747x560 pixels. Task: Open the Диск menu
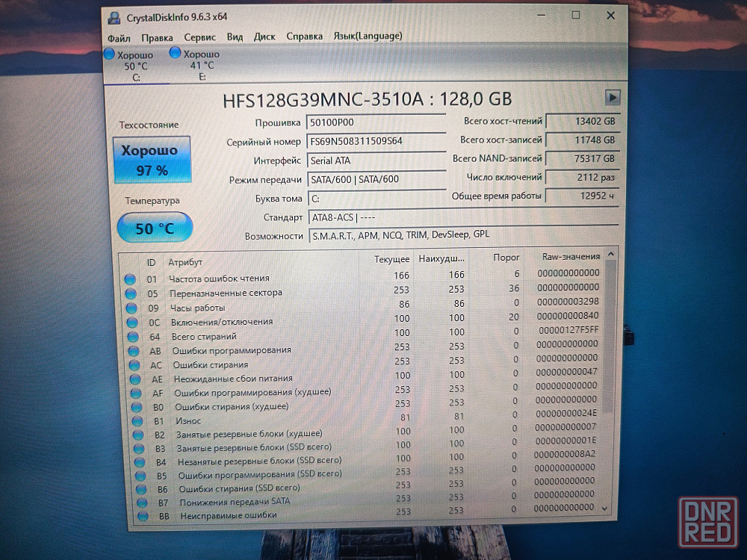(x=264, y=37)
